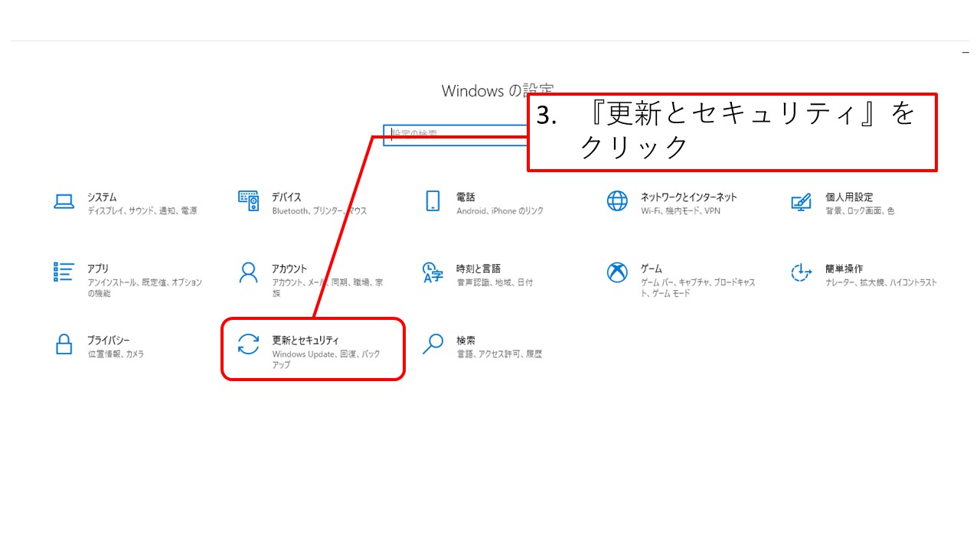The height and width of the screenshot is (551, 980).
Task: Click the 検索 magnifying glass icon
Action: pyautogui.click(x=433, y=344)
